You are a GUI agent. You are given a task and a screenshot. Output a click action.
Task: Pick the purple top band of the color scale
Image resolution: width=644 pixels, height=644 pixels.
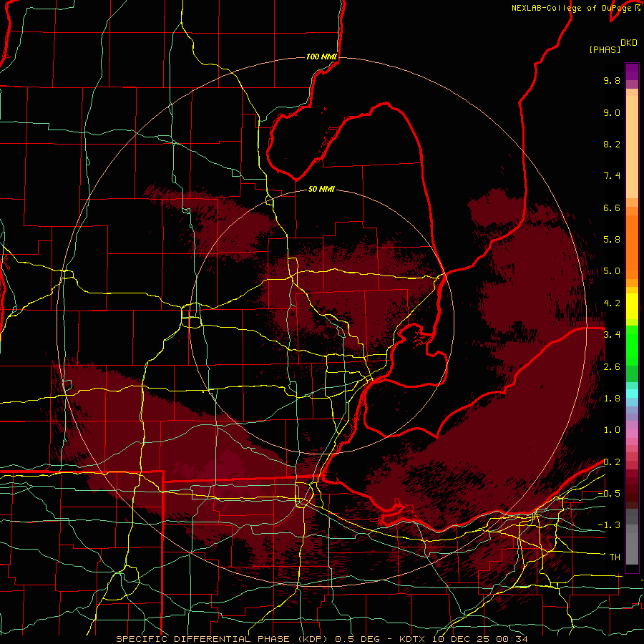pos(632,72)
